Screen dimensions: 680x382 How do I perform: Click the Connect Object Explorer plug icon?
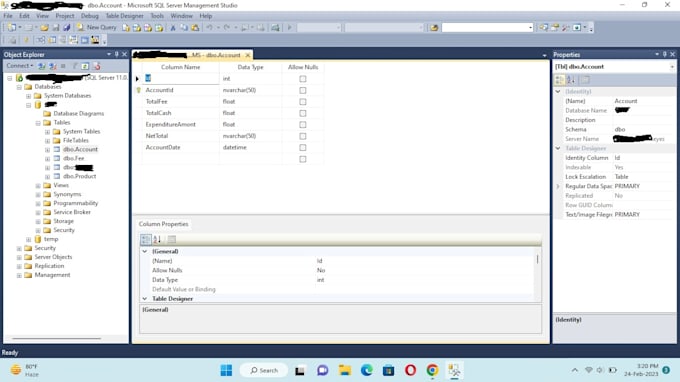pyautogui.click(x=42, y=66)
